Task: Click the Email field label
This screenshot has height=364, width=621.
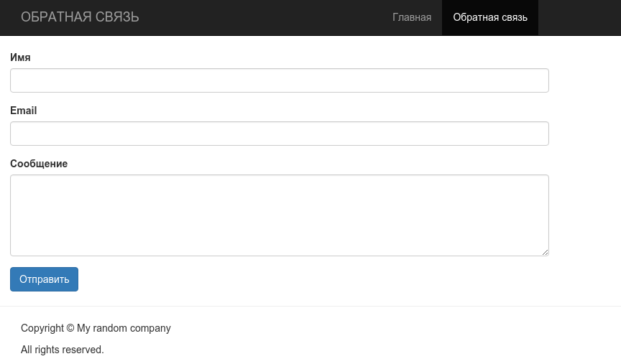Action: [x=24, y=111]
